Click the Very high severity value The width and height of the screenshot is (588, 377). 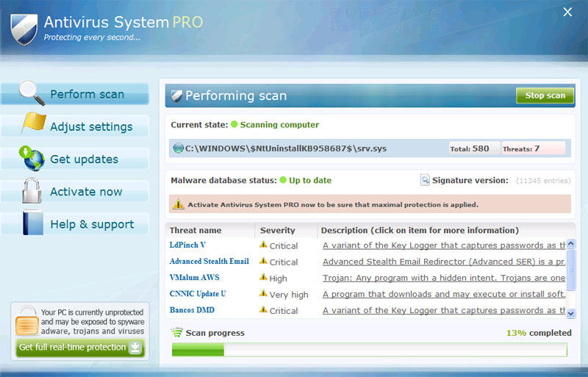coord(289,295)
